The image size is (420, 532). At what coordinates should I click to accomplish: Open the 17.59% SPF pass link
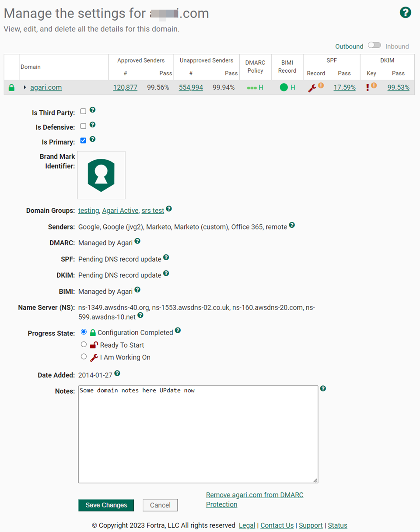[345, 87]
